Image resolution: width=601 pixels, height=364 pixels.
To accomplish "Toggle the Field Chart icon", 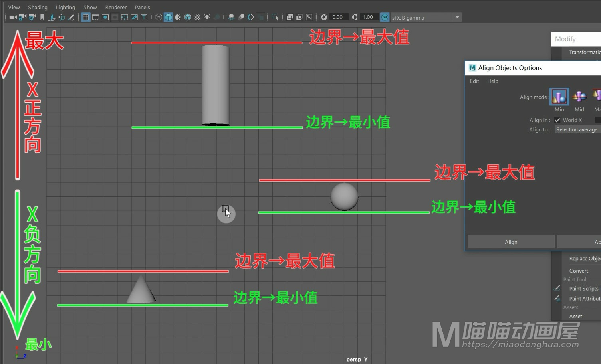I will (x=125, y=17).
